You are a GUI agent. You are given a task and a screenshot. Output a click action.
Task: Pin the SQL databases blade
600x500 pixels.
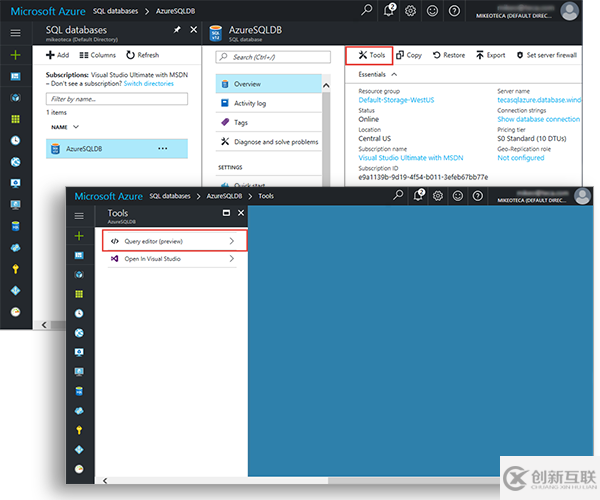[x=177, y=30]
